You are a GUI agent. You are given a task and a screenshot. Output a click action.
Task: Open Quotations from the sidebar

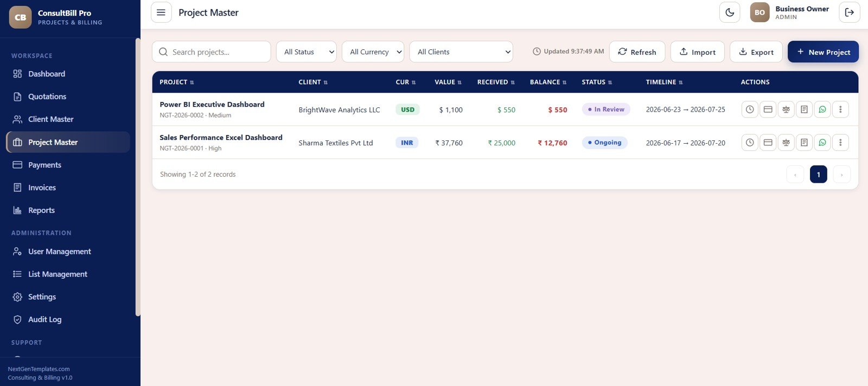pos(68,97)
